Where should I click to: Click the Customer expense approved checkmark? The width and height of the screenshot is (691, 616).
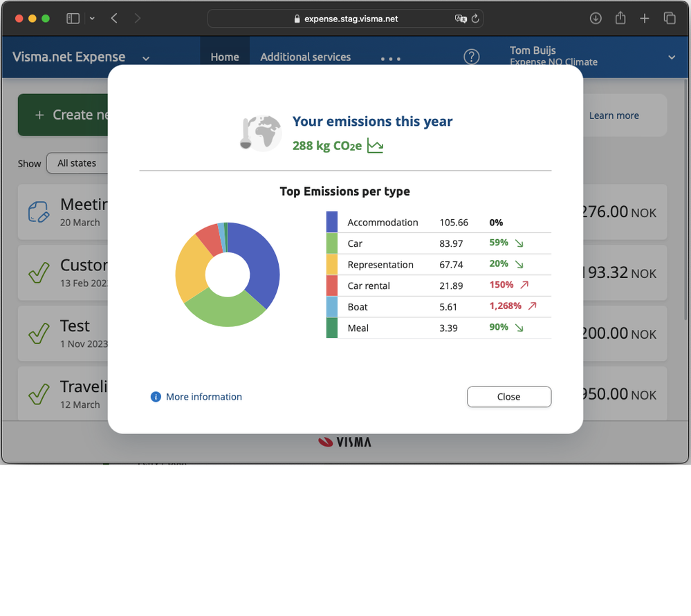click(x=38, y=273)
